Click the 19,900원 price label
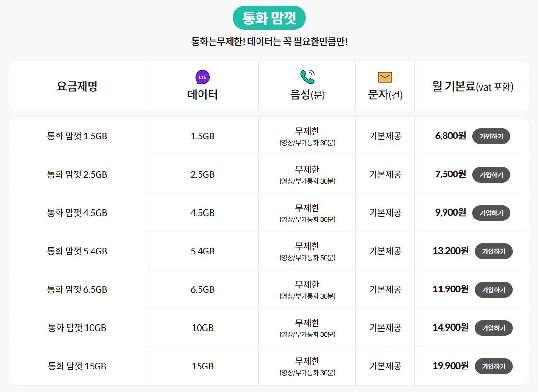This screenshot has width=538, height=392. click(x=450, y=366)
